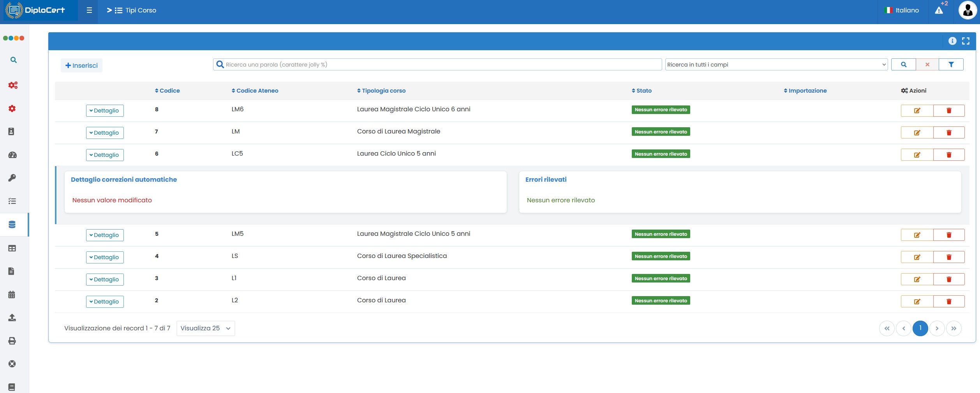Open the key icon in sidebar
This screenshot has height=393, width=980.
click(12, 178)
